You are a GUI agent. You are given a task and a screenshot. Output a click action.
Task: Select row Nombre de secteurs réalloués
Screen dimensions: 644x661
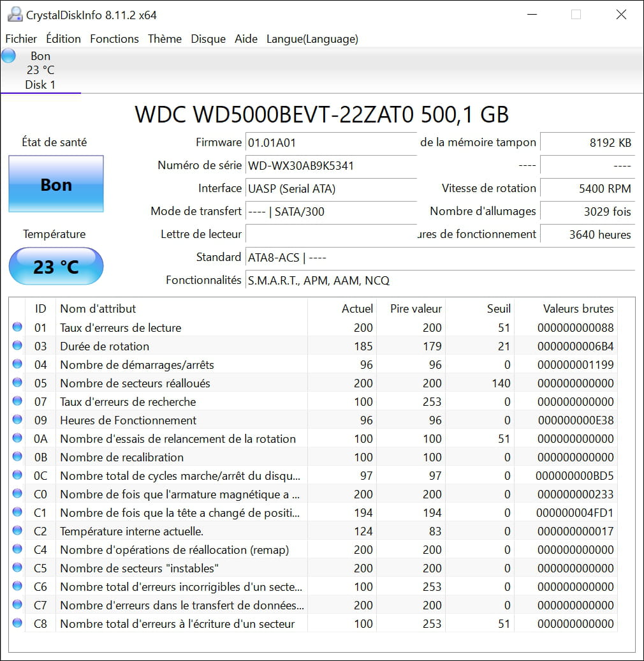pyautogui.click(x=313, y=383)
